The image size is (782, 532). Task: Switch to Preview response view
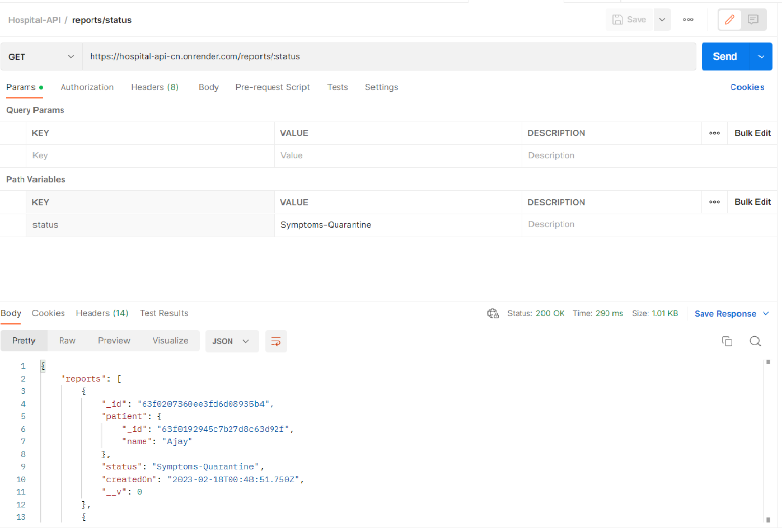(114, 341)
